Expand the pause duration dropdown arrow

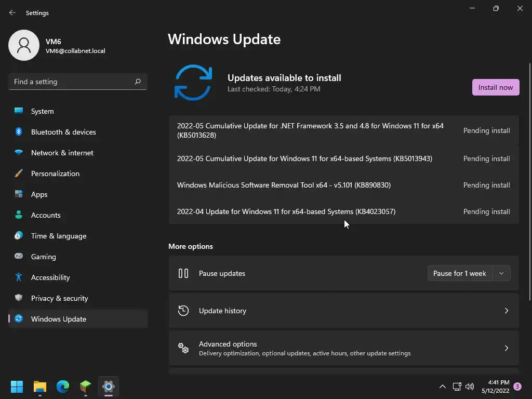501,273
